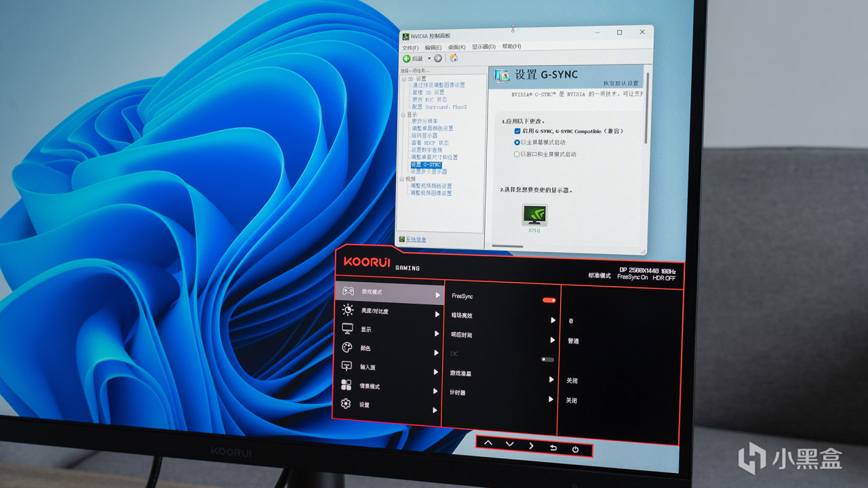Open 通过预览调整图像设置 in the task tree
Viewport: 868px width, 488px height.
click(439, 85)
